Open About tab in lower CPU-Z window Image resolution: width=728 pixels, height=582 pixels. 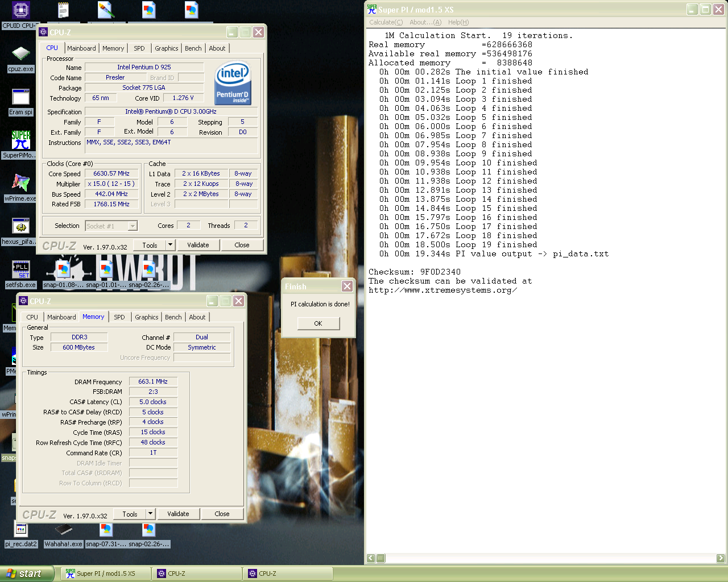coord(197,317)
